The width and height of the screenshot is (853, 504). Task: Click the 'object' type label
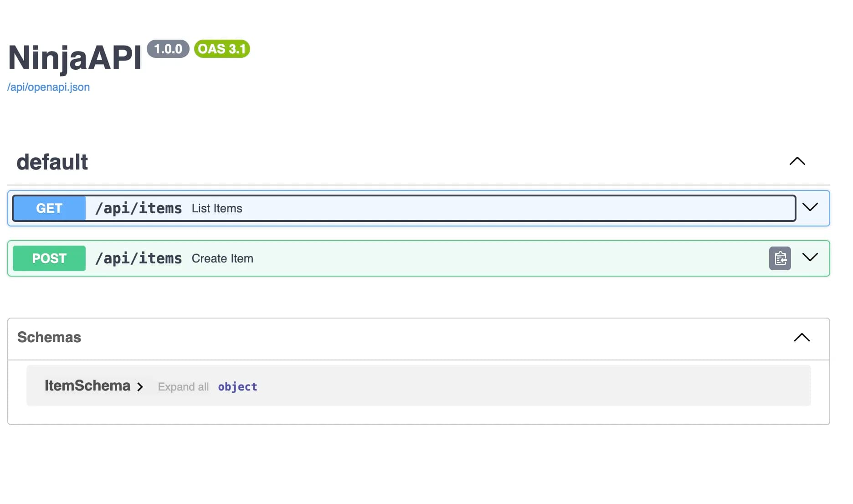click(x=237, y=387)
